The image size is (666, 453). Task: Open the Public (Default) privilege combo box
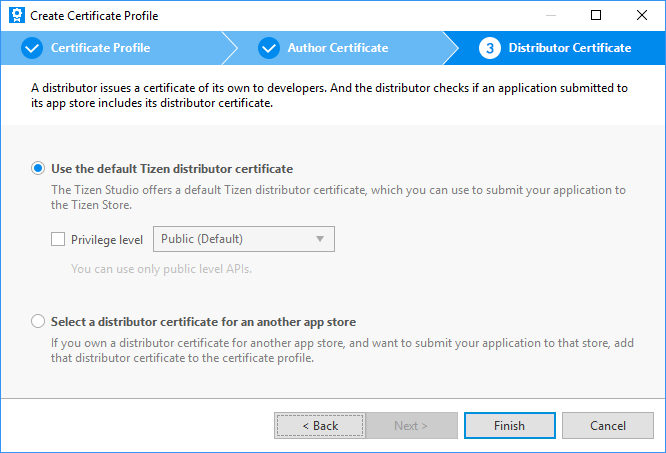(x=242, y=239)
